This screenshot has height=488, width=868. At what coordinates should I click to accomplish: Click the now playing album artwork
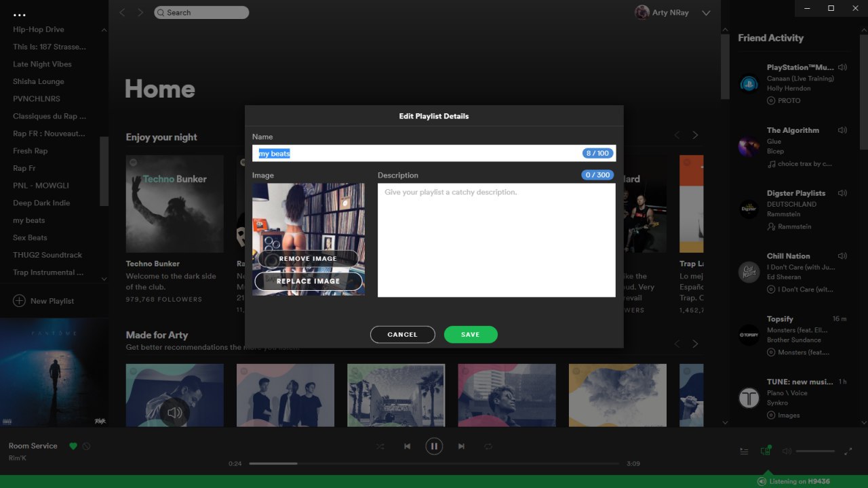[x=54, y=373]
